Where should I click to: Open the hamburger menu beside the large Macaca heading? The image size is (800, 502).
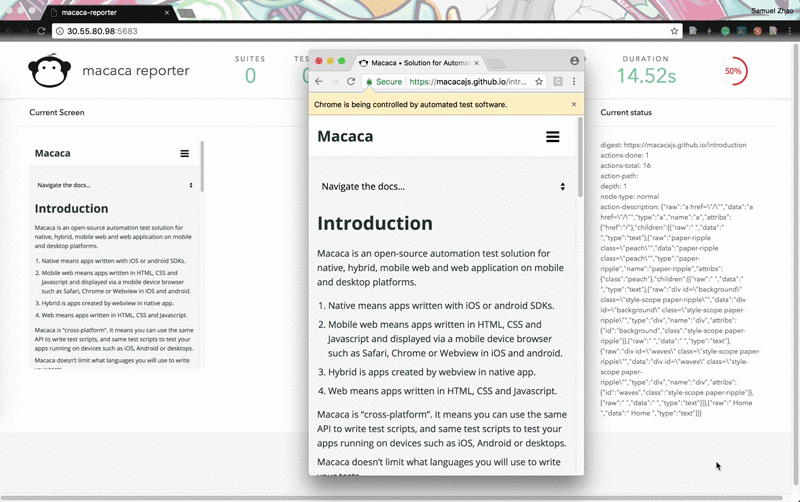(x=552, y=137)
